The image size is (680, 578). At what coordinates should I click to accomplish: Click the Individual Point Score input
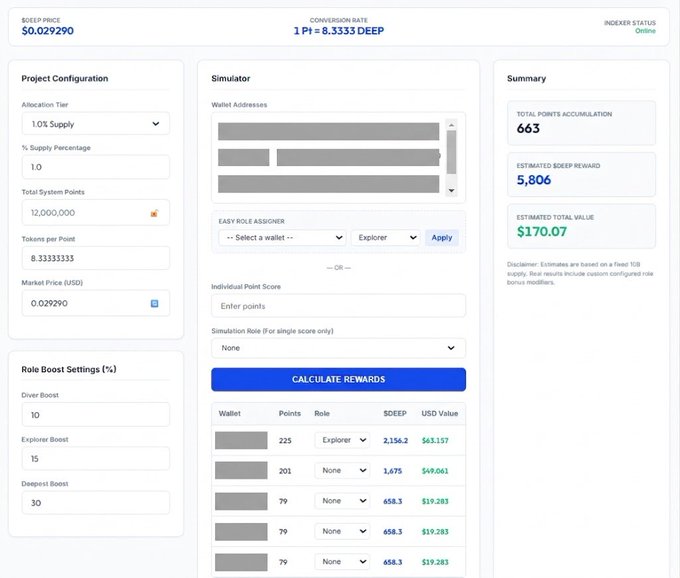pyautogui.click(x=338, y=306)
